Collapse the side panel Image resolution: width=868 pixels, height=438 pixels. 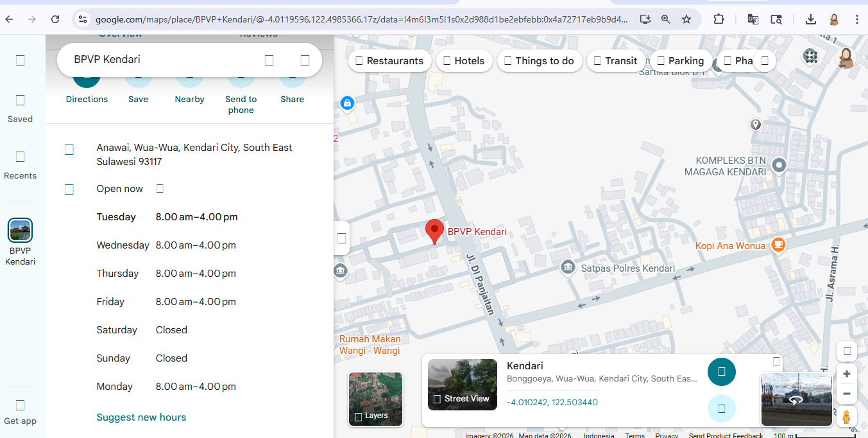click(x=341, y=238)
